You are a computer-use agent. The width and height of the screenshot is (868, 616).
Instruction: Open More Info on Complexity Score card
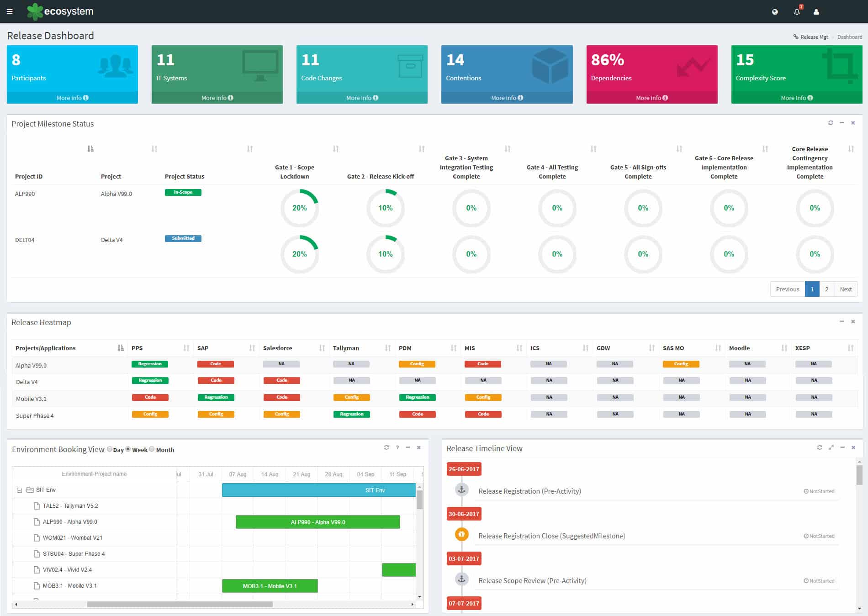point(797,98)
